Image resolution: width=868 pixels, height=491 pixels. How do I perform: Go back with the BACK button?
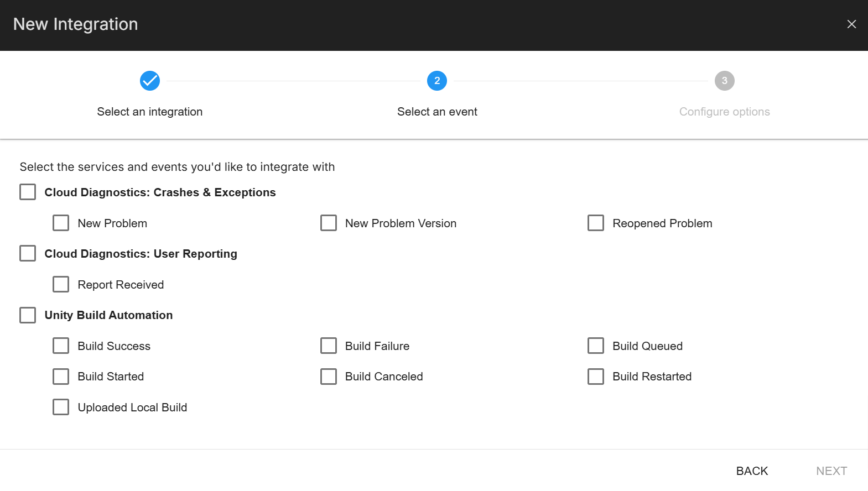point(752,471)
